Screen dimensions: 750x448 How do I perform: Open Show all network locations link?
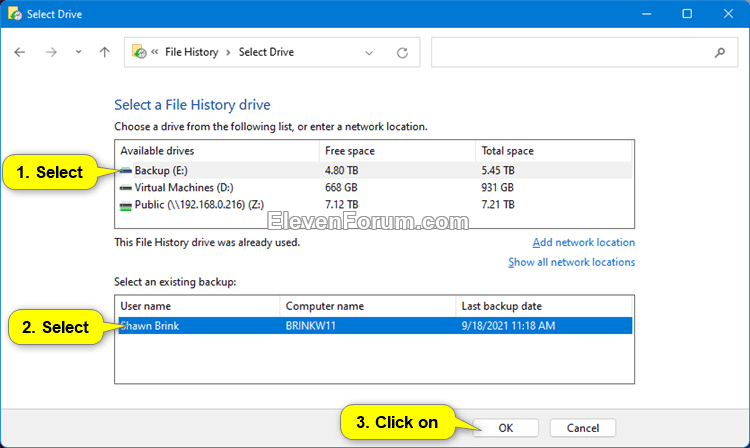tap(572, 262)
